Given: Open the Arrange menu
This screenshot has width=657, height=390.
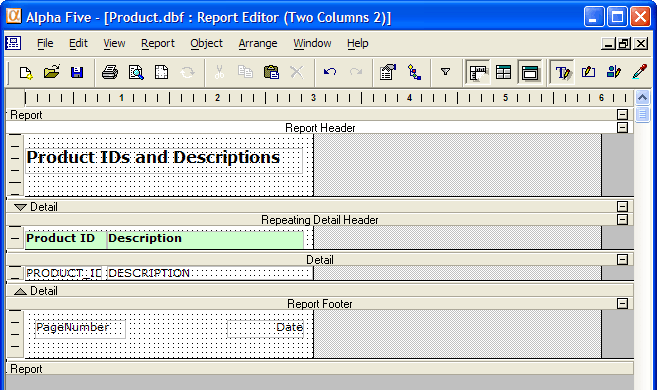Looking at the screenshot, I should pos(258,43).
